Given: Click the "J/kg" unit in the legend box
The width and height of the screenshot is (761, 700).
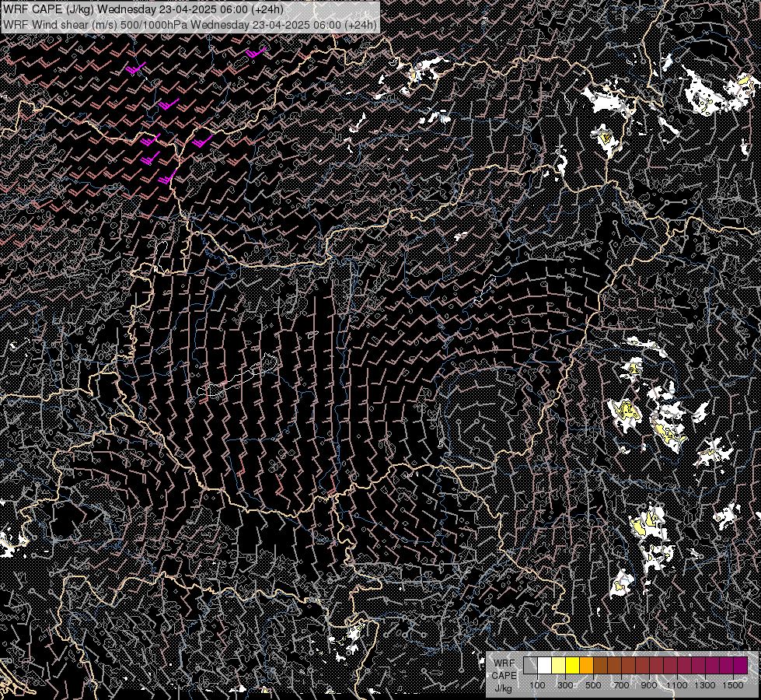Looking at the screenshot, I should coord(503,688).
